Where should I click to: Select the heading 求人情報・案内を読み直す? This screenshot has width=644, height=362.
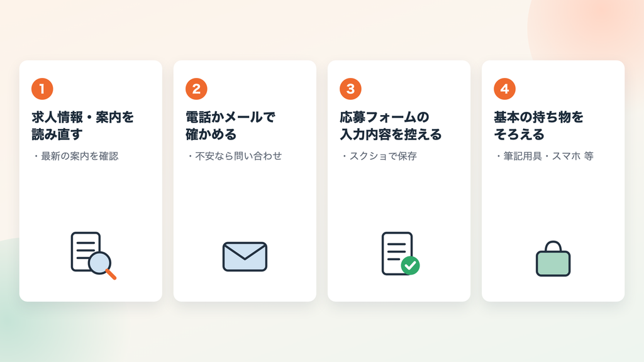click(x=82, y=126)
